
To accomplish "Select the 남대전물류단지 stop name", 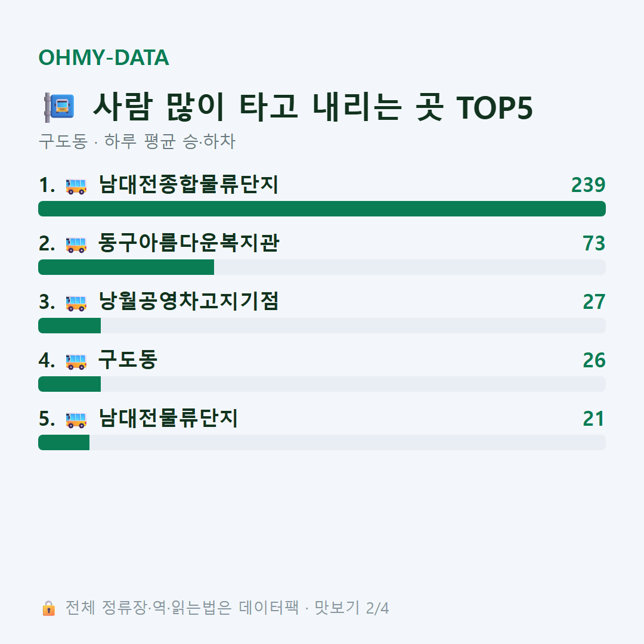I will coord(168,418).
